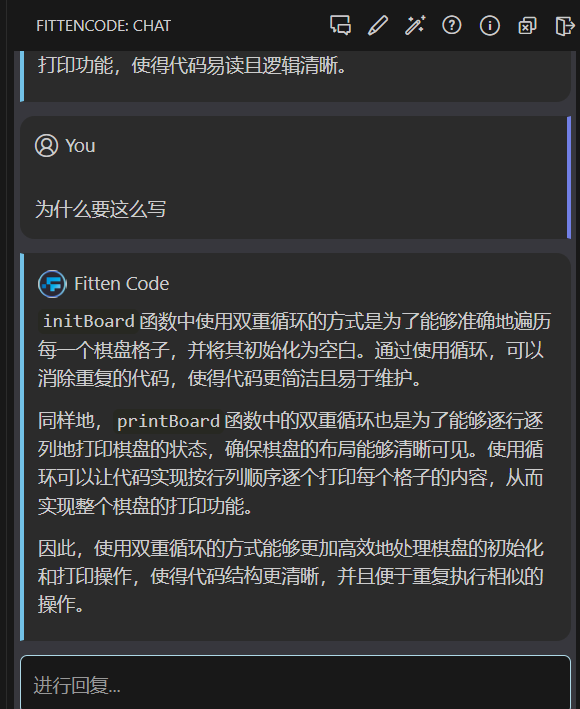The image size is (580, 709).
Task: Click the blue bar beside Fitten Code reply
Action: (x=22, y=447)
